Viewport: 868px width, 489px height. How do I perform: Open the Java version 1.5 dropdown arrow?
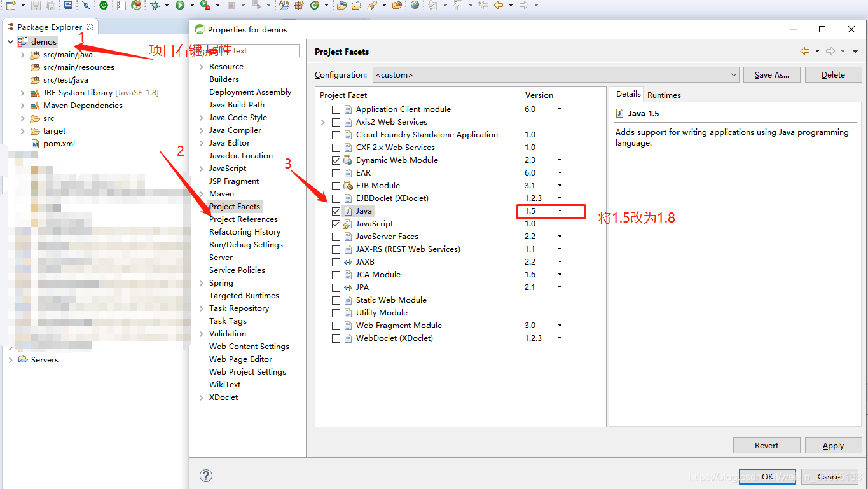point(560,211)
